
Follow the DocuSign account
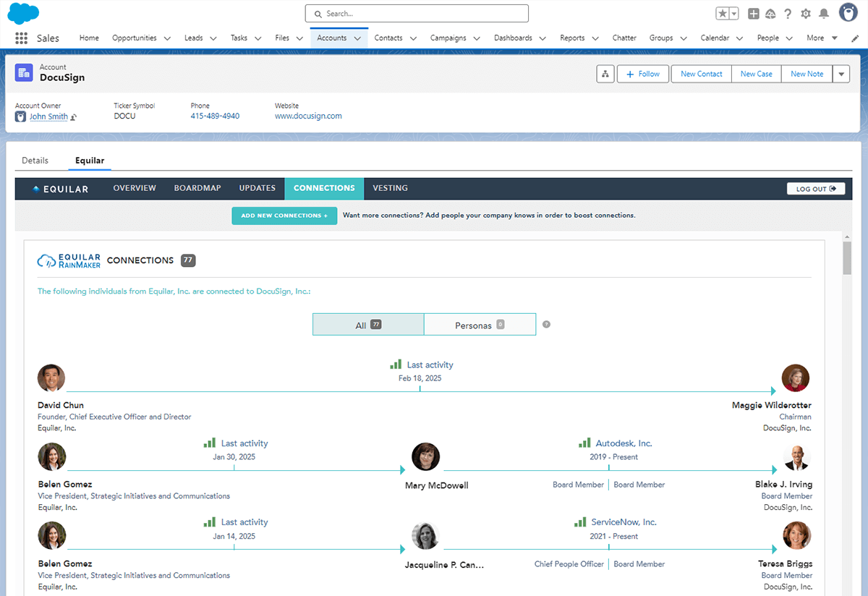pyautogui.click(x=643, y=74)
